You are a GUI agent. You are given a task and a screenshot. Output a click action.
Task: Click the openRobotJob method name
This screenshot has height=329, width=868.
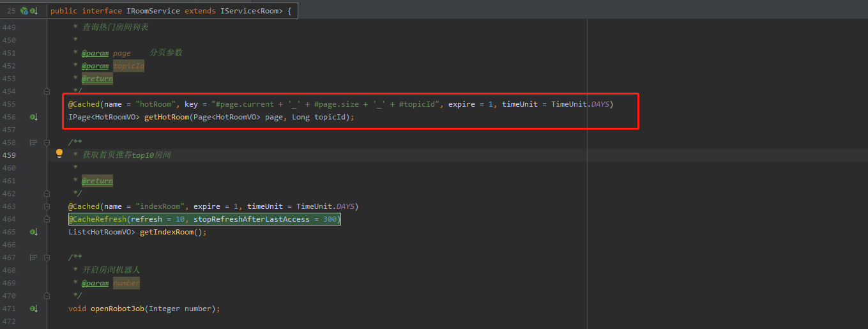coord(118,309)
